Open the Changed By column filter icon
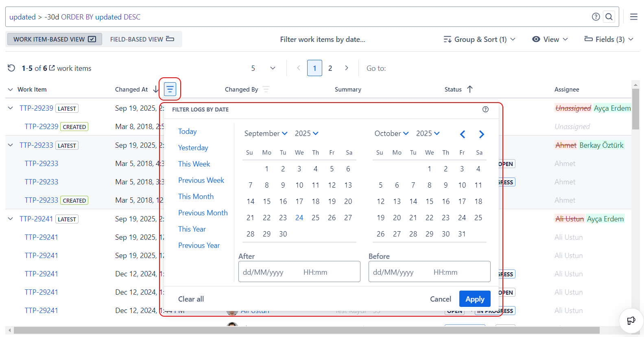 pyautogui.click(x=266, y=89)
